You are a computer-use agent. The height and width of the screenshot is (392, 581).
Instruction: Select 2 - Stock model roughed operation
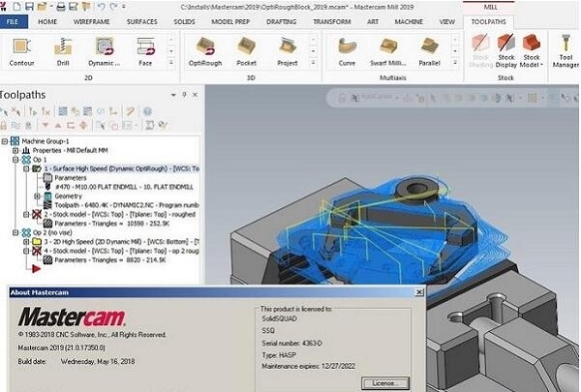[x=119, y=215]
